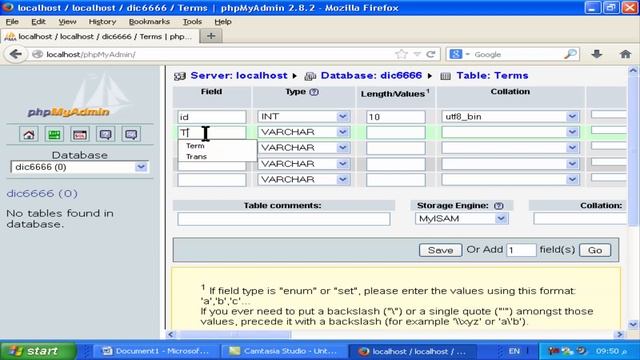The image size is (640, 360).
Task: Click the Table breadcrumb icon
Action: click(x=445, y=76)
